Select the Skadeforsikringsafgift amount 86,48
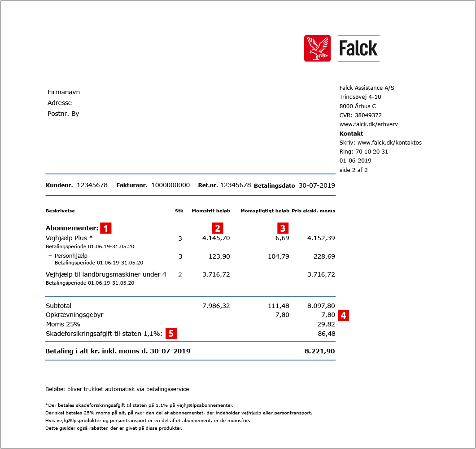The image size is (476, 449). pos(326,334)
